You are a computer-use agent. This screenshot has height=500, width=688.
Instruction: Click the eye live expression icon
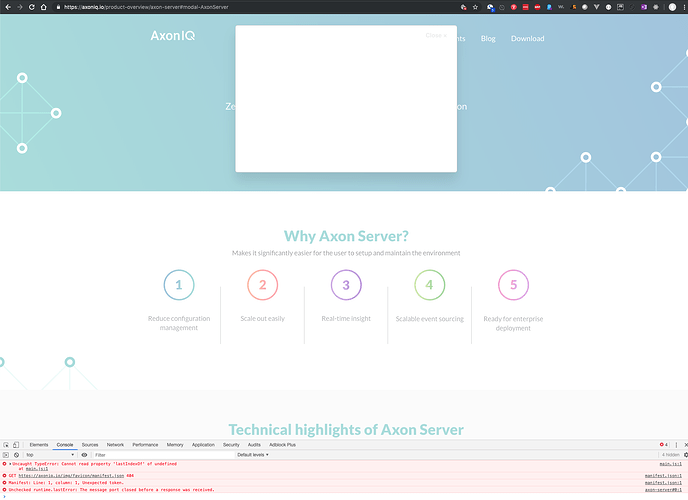tap(84, 455)
